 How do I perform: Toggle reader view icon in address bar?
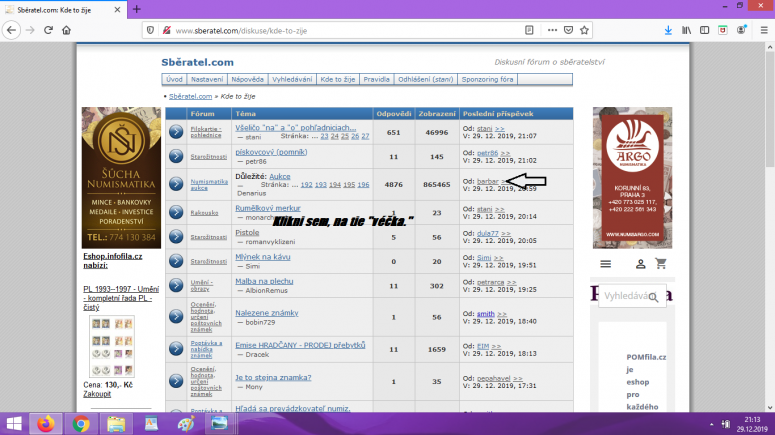529,30
